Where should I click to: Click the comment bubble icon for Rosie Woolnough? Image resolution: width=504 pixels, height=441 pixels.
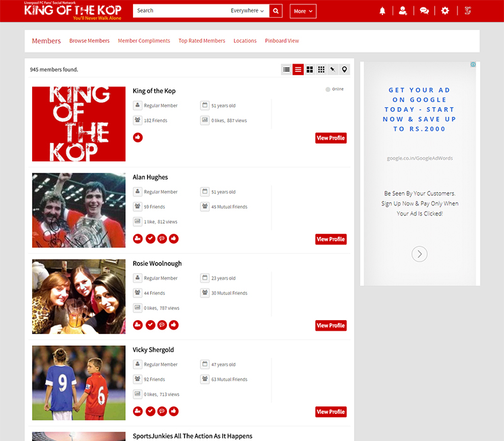[x=162, y=325]
